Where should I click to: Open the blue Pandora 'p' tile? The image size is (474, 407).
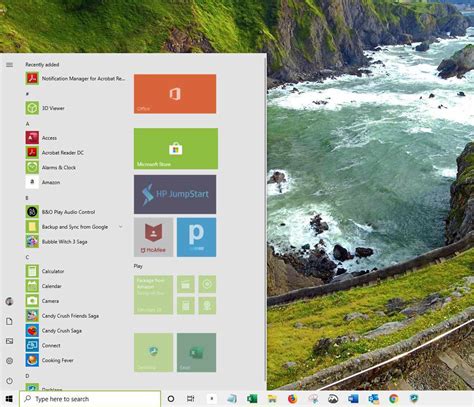click(196, 237)
